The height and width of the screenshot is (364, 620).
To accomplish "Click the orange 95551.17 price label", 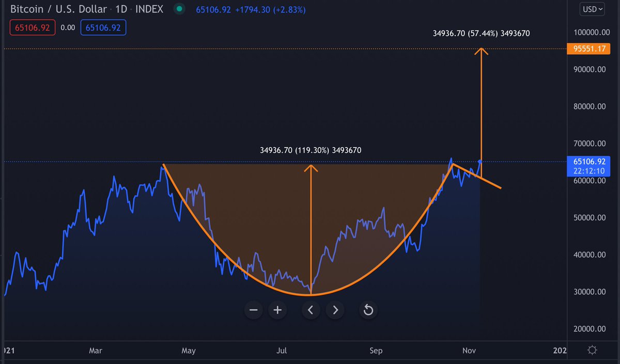I will click(590, 49).
